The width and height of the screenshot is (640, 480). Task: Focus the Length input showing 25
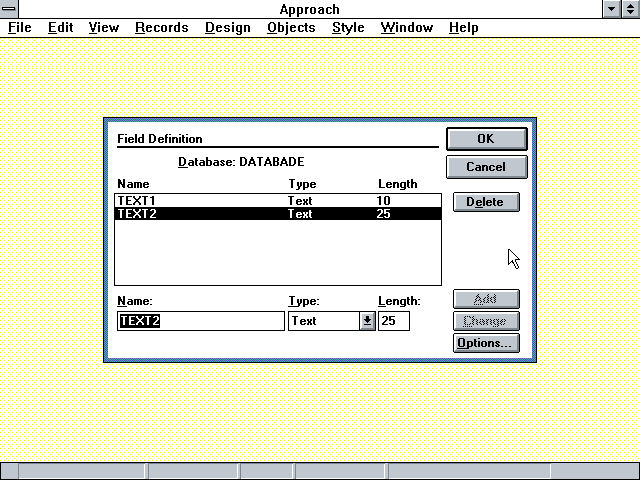tap(394, 321)
